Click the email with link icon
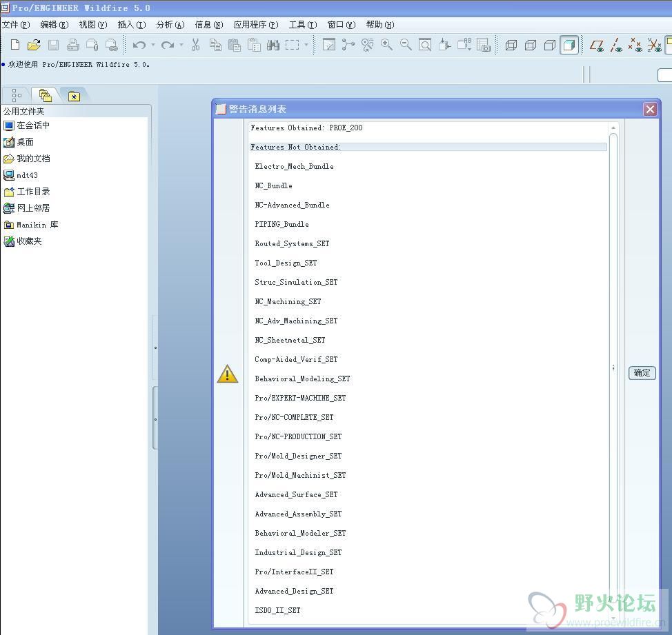 [x=112, y=45]
